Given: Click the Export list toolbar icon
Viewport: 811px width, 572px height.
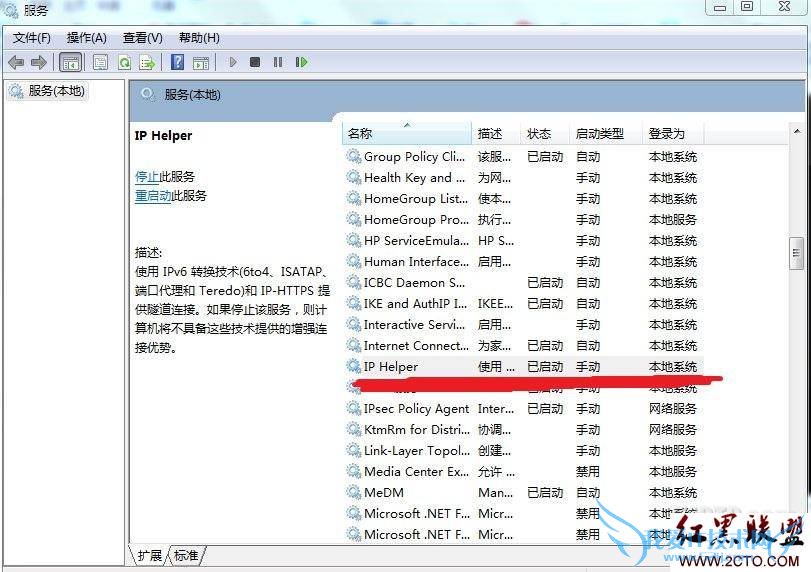Looking at the screenshot, I should pyautogui.click(x=147, y=63).
